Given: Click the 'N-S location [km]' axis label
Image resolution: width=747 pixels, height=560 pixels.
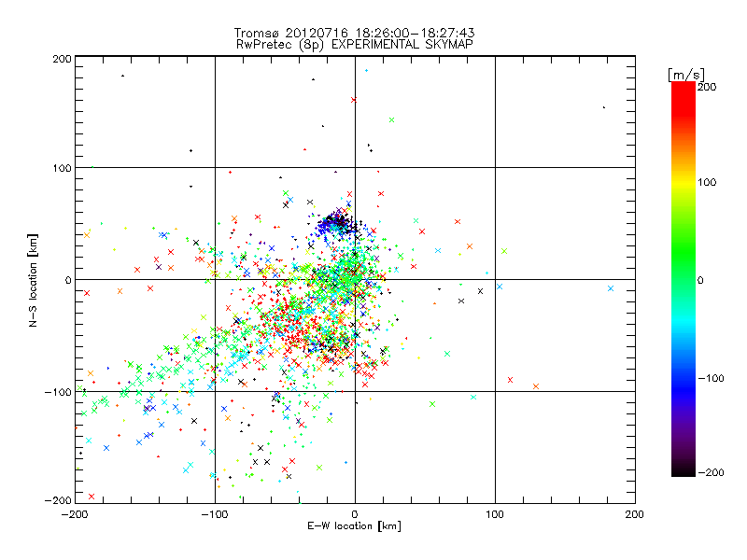Looking at the screenshot, I should tap(33, 280).
